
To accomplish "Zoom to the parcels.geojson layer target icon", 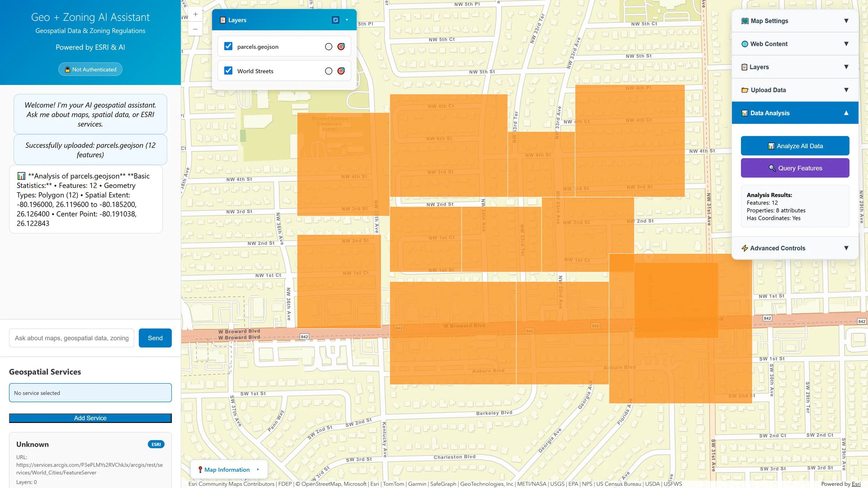I will point(341,46).
